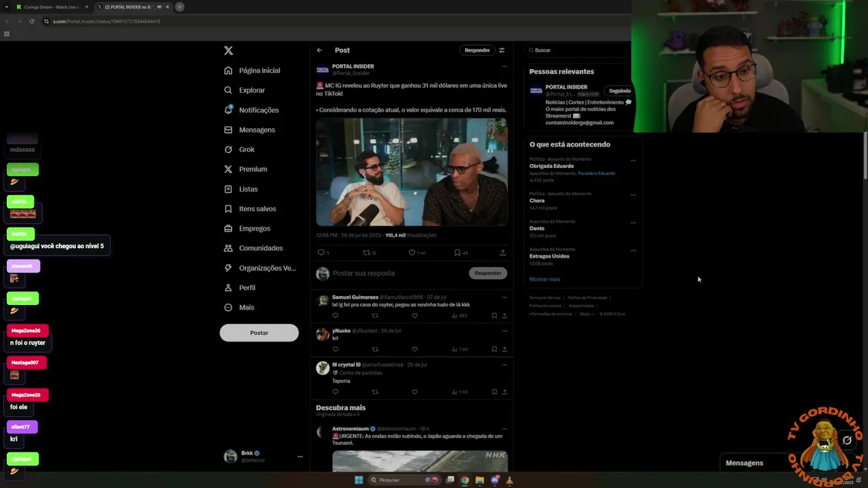The width and height of the screenshot is (868, 488).
Task: Reply to the yNucke comment
Action: point(335,349)
